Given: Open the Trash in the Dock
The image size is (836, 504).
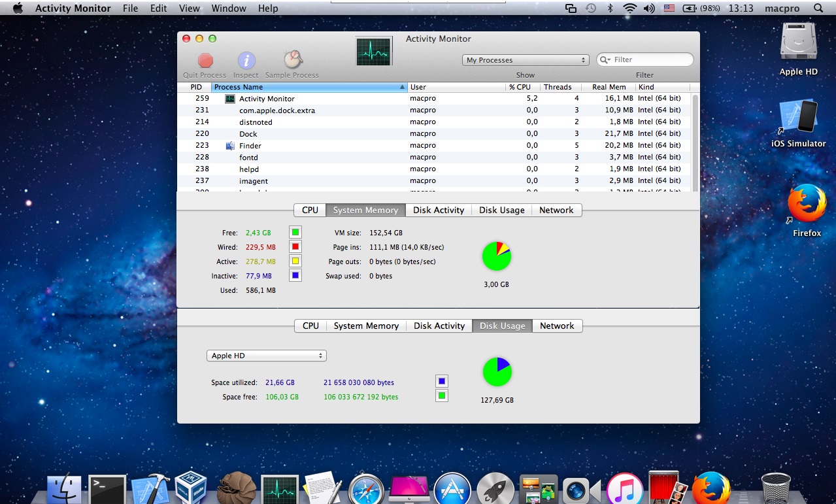Looking at the screenshot, I should [776, 489].
